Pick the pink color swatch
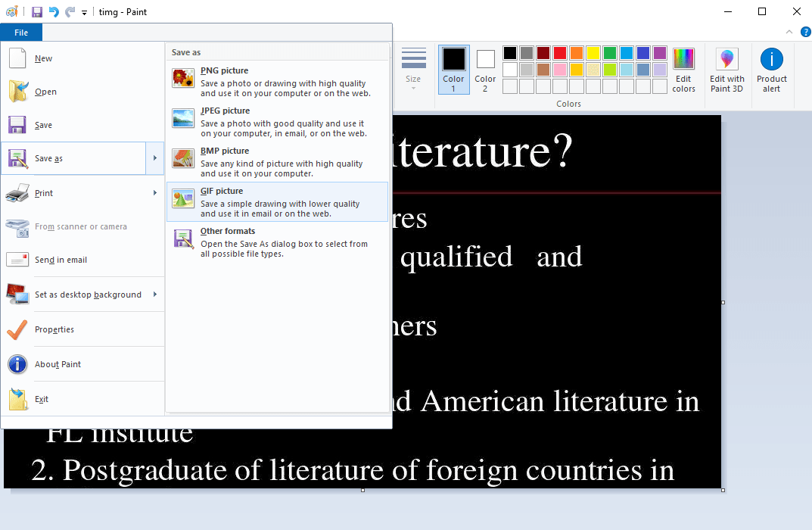This screenshot has height=530, width=812. (560, 70)
